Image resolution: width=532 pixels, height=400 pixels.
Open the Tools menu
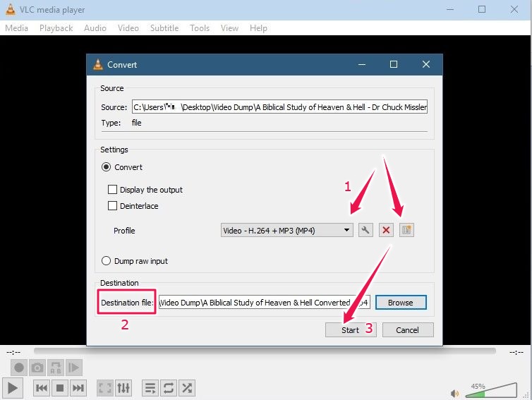pyautogui.click(x=200, y=28)
